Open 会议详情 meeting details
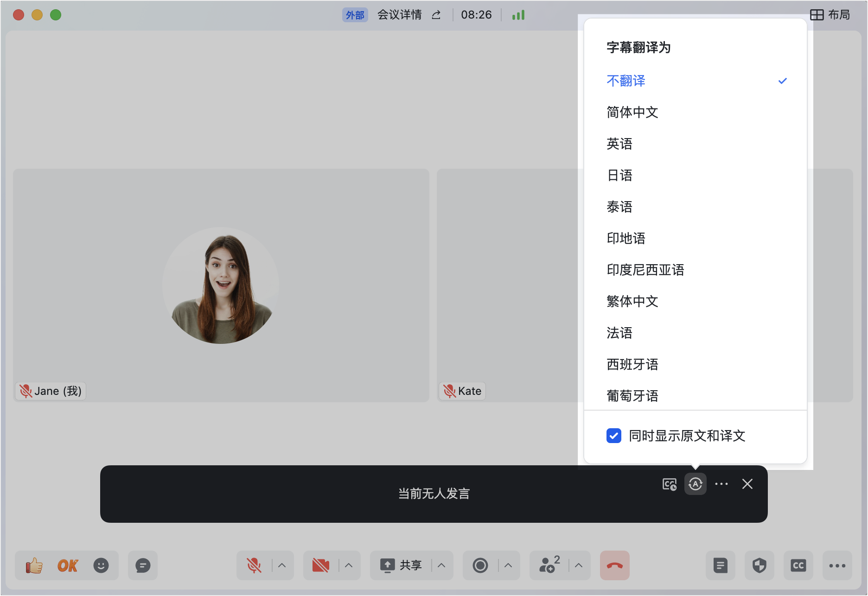The width and height of the screenshot is (868, 596). pyautogui.click(x=399, y=15)
